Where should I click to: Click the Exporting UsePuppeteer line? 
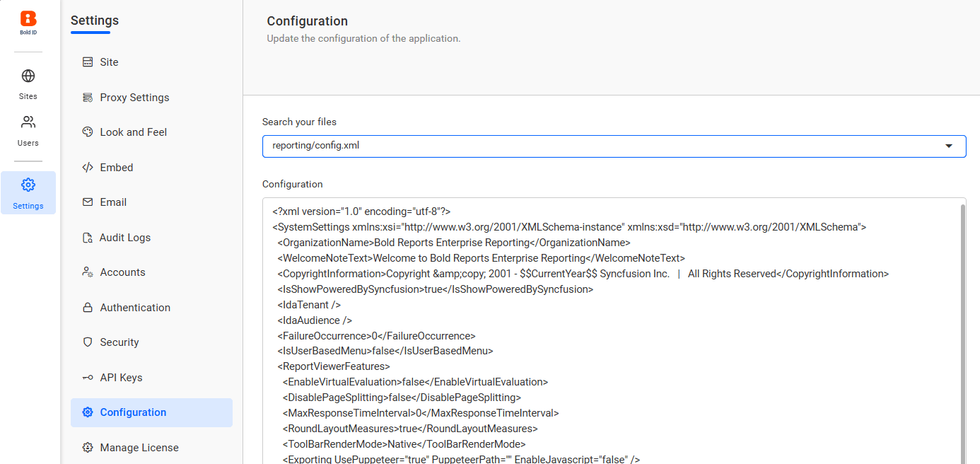point(462,460)
